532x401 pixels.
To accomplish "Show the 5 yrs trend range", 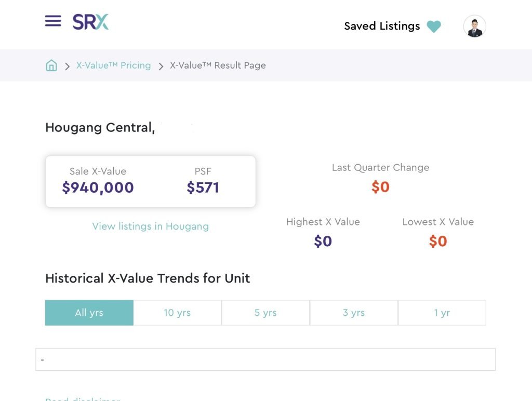I will tap(265, 313).
